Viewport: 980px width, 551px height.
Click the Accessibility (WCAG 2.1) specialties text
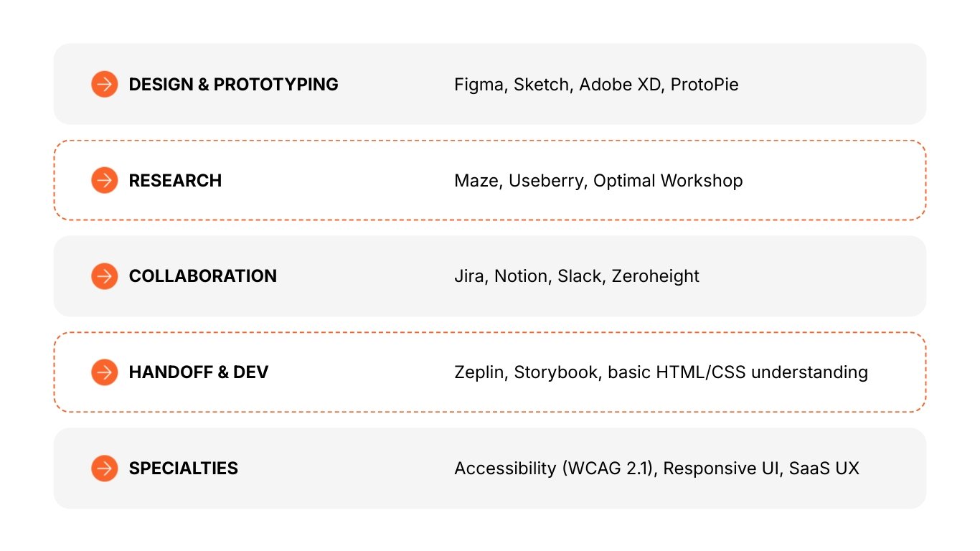coord(656,468)
